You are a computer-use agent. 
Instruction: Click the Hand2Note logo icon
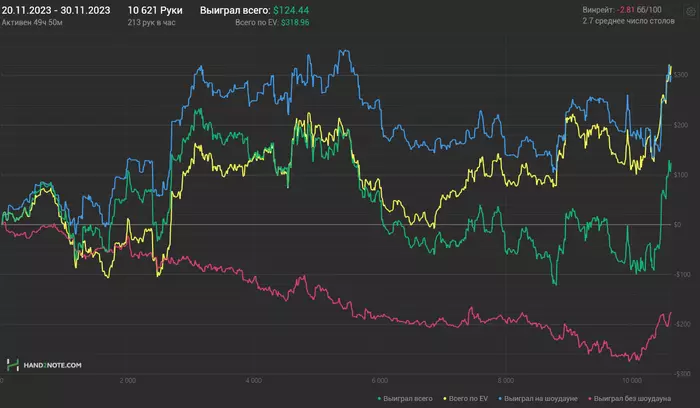tap(14, 366)
